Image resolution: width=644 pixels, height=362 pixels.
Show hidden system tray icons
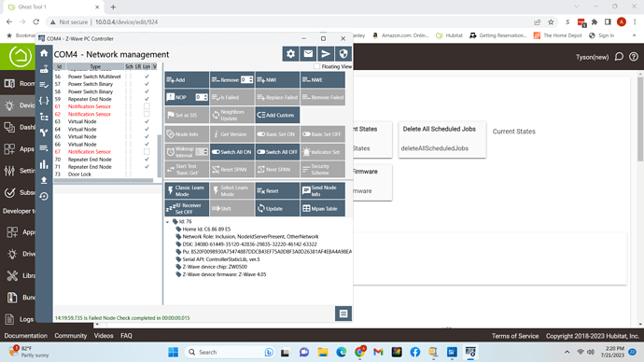tap(567, 352)
